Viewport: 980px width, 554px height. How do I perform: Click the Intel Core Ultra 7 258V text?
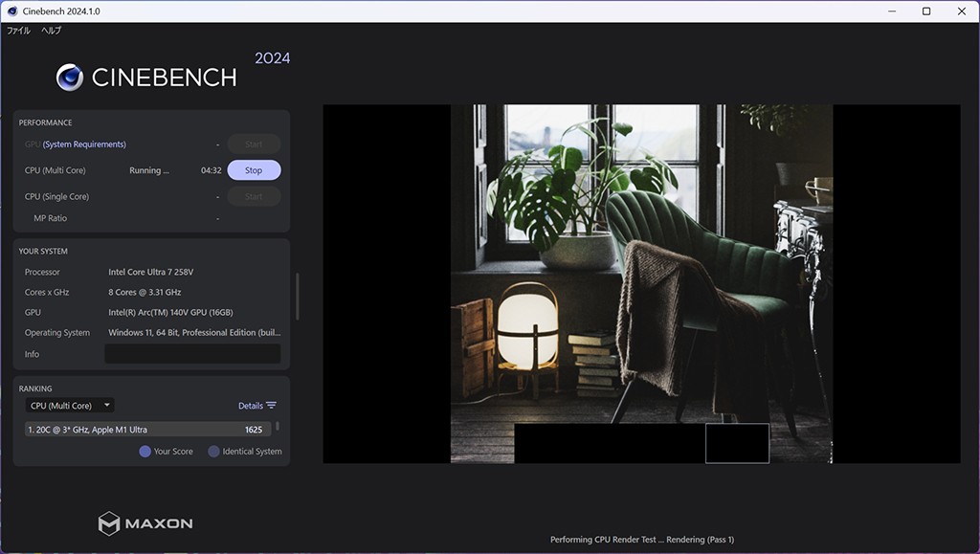point(150,272)
